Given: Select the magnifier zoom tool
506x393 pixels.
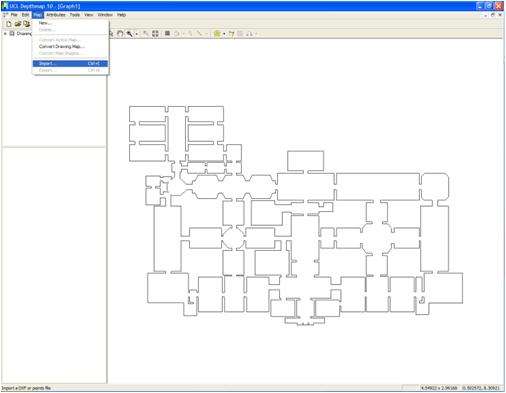Looking at the screenshot, I should pyautogui.click(x=129, y=34).
